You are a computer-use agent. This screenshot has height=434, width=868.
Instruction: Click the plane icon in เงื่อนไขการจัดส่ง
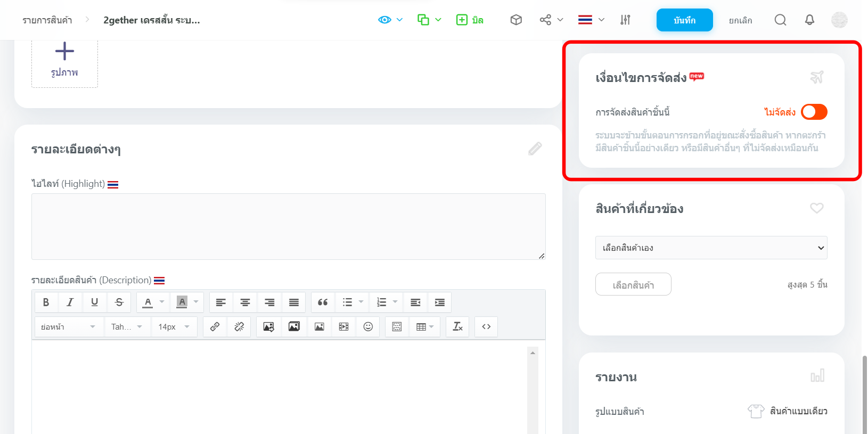(x=817, y=77)
